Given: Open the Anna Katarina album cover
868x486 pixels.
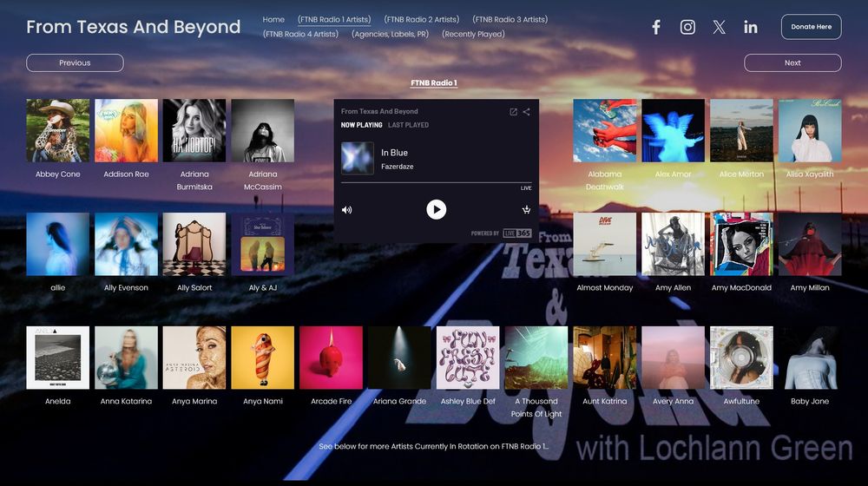Looking at the screenshot, I should [126, 358].
